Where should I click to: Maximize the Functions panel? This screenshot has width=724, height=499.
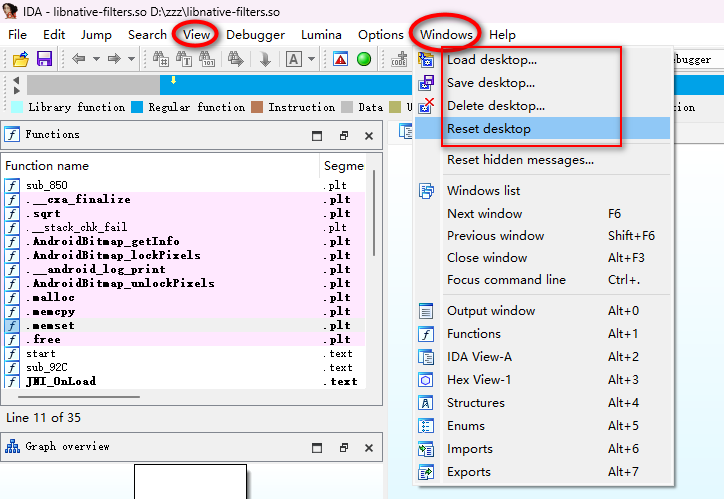tap(317, 136)
